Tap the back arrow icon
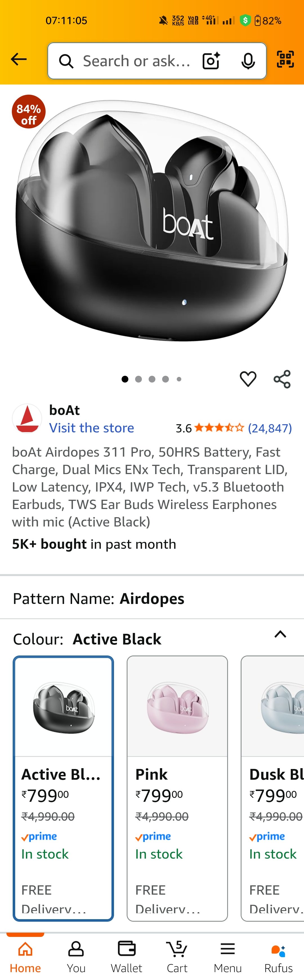 19,59
